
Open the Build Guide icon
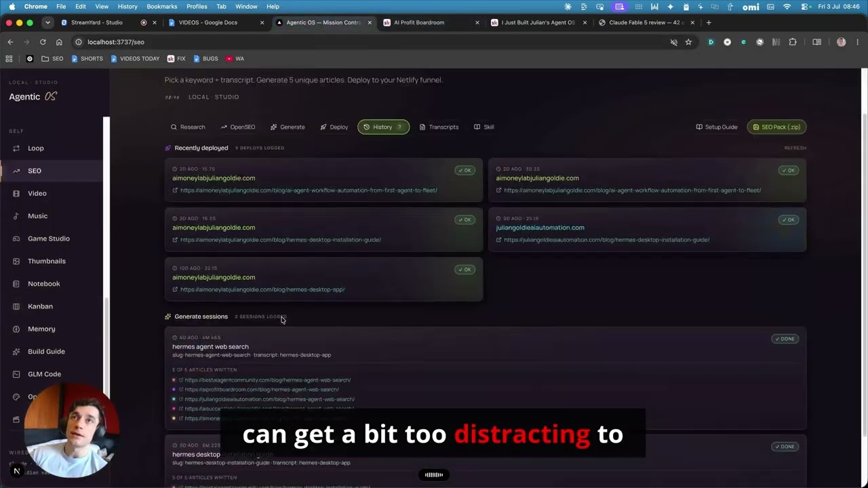click(16, 352)
